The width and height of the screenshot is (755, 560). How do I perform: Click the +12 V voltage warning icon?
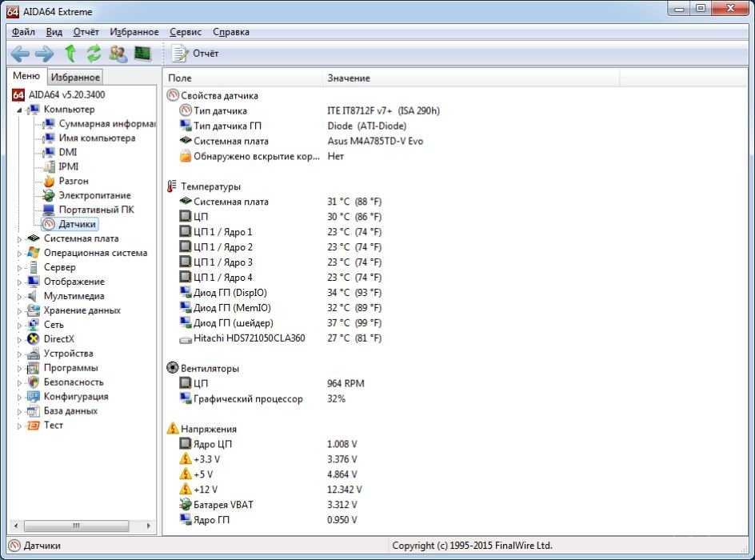186,490
